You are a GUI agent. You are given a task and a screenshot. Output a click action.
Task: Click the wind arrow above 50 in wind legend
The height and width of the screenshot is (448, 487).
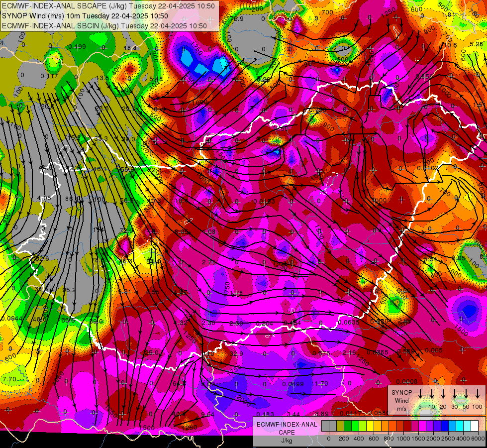click(466, 394)
